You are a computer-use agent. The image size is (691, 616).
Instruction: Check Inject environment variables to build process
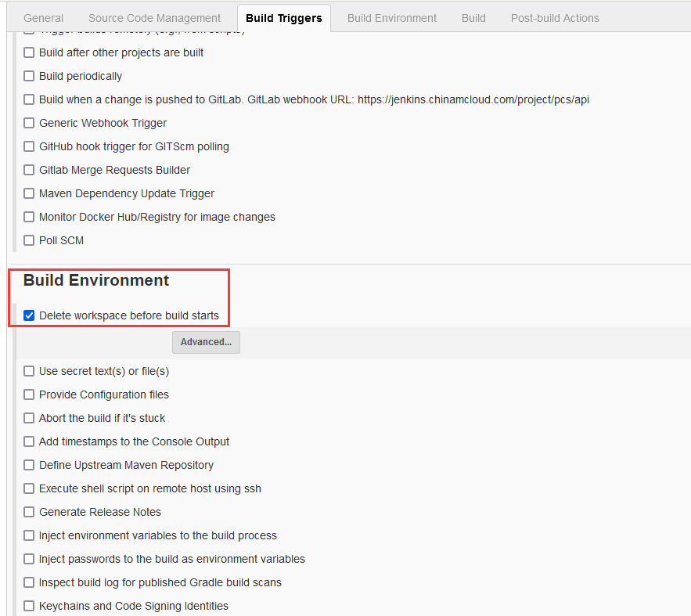pos(30,536)
